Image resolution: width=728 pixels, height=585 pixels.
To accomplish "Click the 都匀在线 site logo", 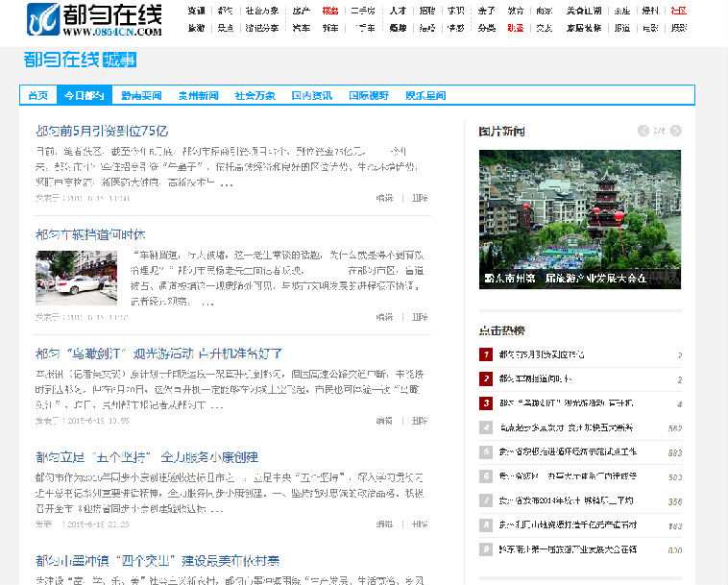I will pyautogui.click(x=94, y=19).
